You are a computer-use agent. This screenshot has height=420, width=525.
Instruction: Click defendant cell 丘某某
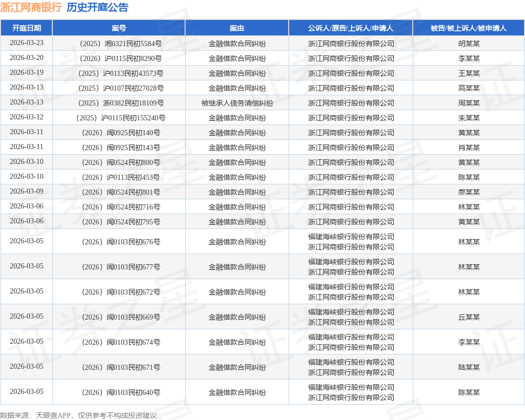click(469, 317)
